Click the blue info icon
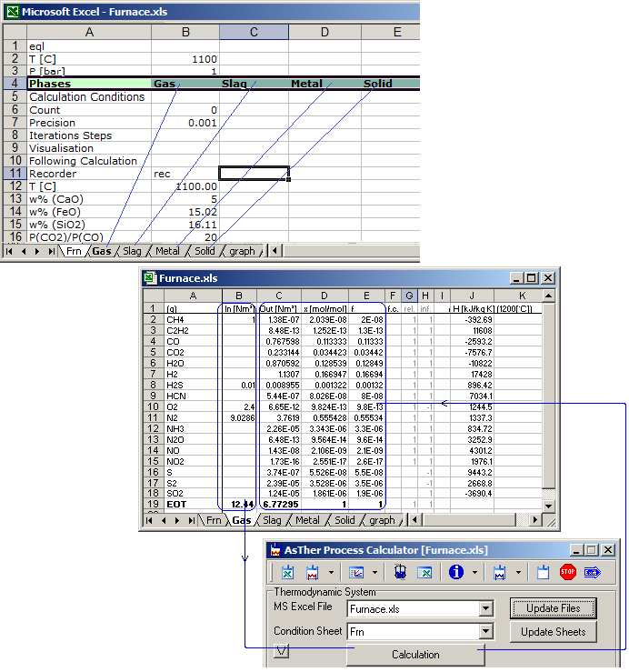This screenshot has width=629, height=672. click(456, 572)
